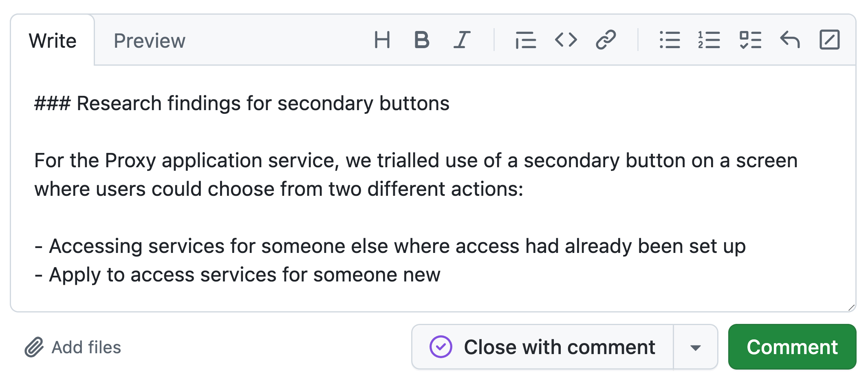Insert a heading with the H icon
The width and height of the screenshot is (868, 381).
point(382,40)
